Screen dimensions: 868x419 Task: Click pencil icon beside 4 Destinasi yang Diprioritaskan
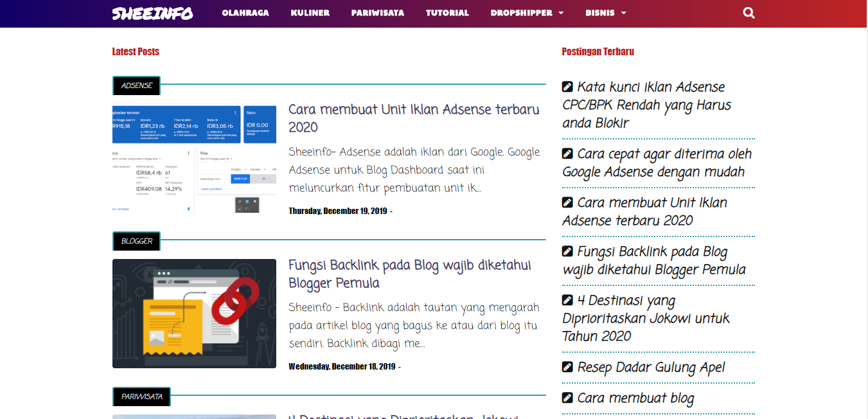(567, 300)
